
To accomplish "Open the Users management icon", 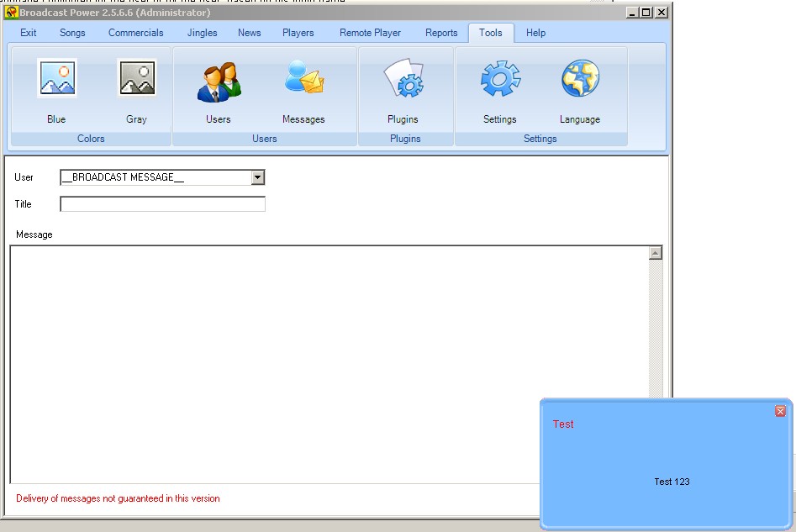I will 219,82.
